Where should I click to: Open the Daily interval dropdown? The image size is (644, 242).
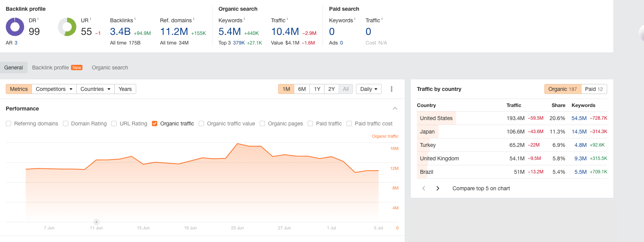pos(369,89)
